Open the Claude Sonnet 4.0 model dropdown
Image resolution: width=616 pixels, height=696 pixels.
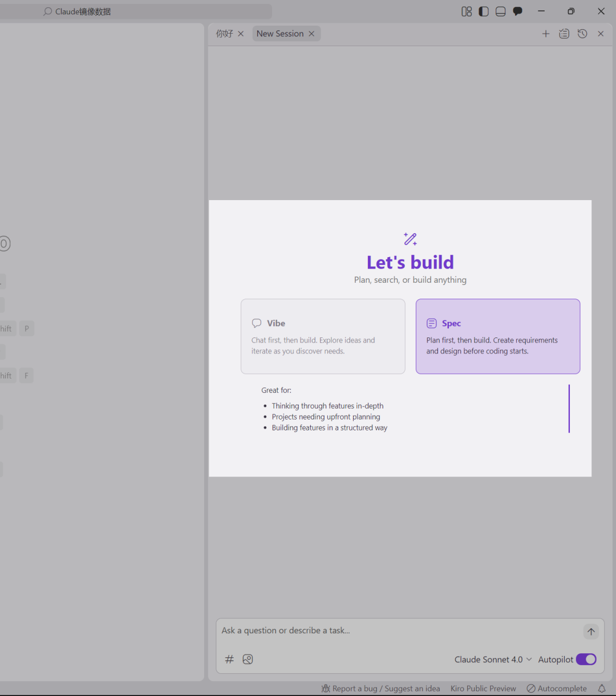click(493, 660)
